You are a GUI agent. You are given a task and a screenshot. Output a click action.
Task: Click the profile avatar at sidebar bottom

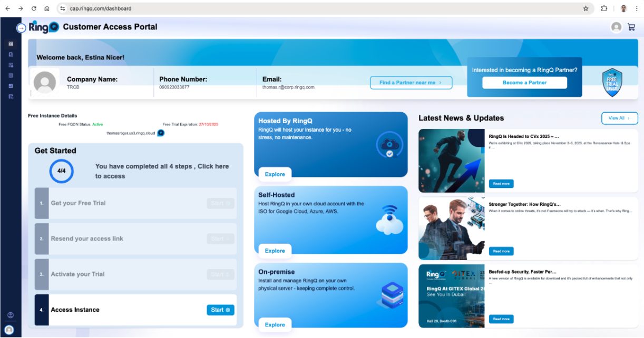coord(9,330)
